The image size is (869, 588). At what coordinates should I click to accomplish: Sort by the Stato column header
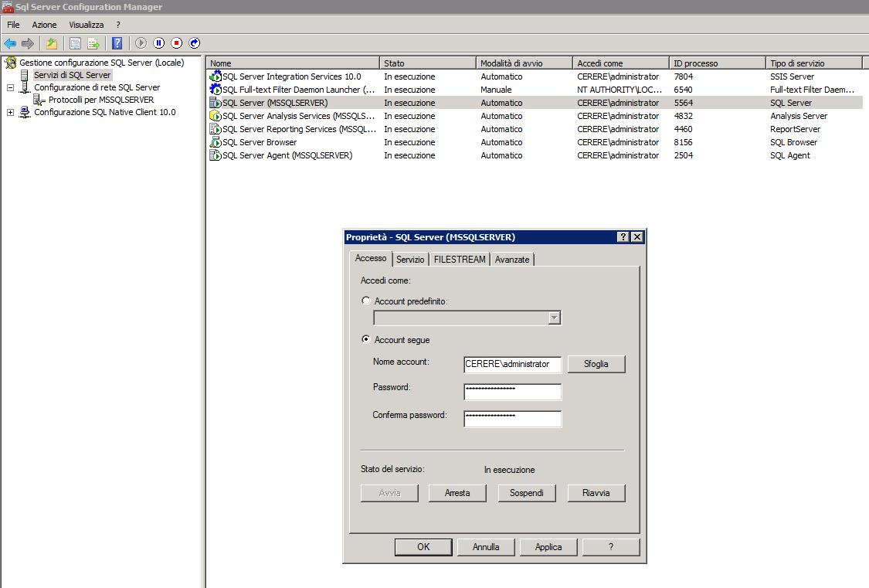427,63
